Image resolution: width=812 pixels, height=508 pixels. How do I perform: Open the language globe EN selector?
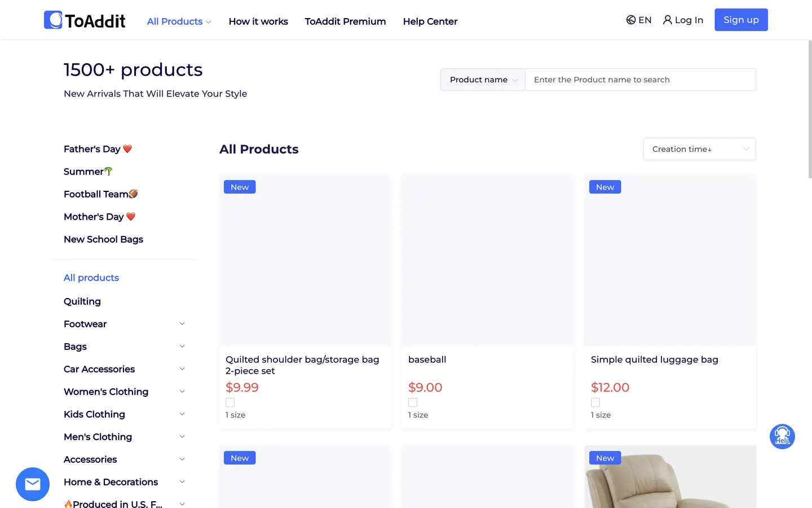[638, 20]
